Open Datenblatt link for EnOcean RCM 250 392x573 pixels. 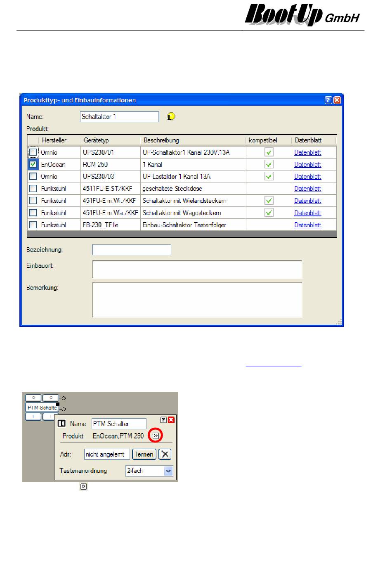click(x=308, y=165)
